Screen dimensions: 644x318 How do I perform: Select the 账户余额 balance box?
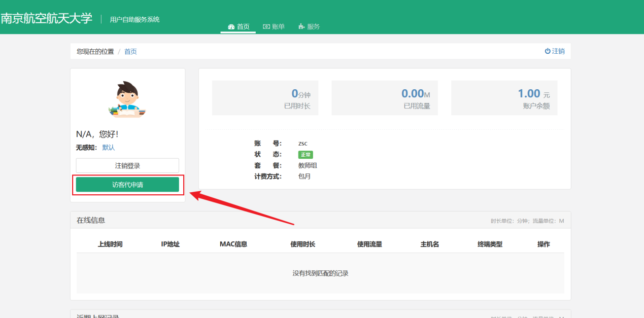[x=504, y=98]
